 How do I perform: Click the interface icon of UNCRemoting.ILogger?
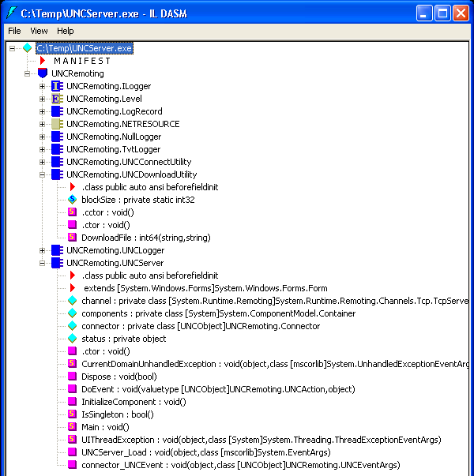(57, 86)
